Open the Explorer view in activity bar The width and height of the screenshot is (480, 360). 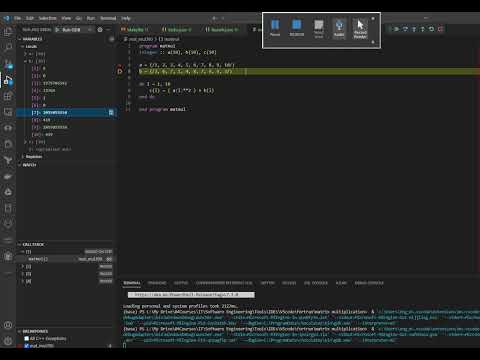pos(8,32)
